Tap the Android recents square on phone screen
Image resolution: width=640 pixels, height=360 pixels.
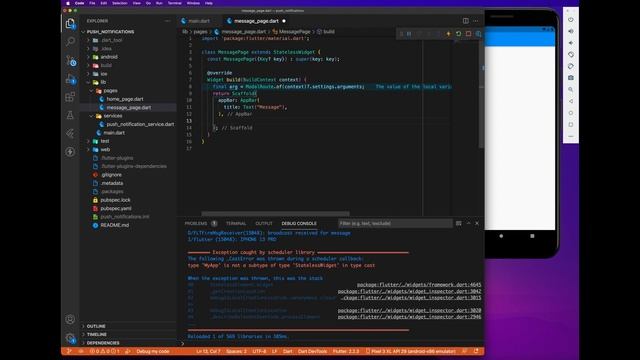tap(532, 236)
